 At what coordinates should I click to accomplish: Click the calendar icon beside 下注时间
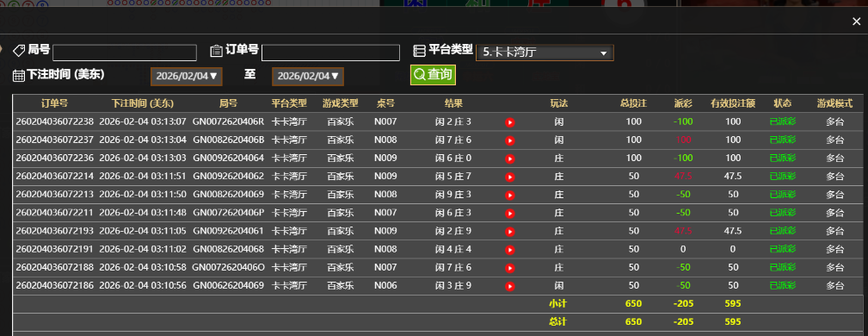(19, 76)
